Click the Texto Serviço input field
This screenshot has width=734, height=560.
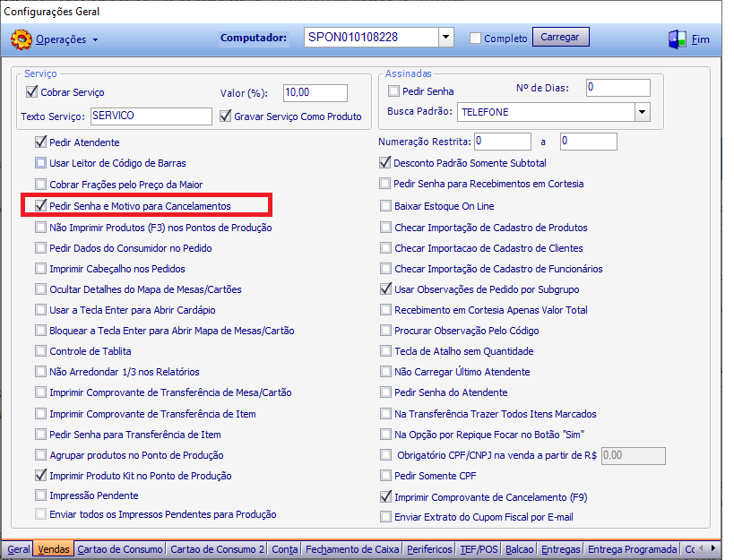[151, 116]
